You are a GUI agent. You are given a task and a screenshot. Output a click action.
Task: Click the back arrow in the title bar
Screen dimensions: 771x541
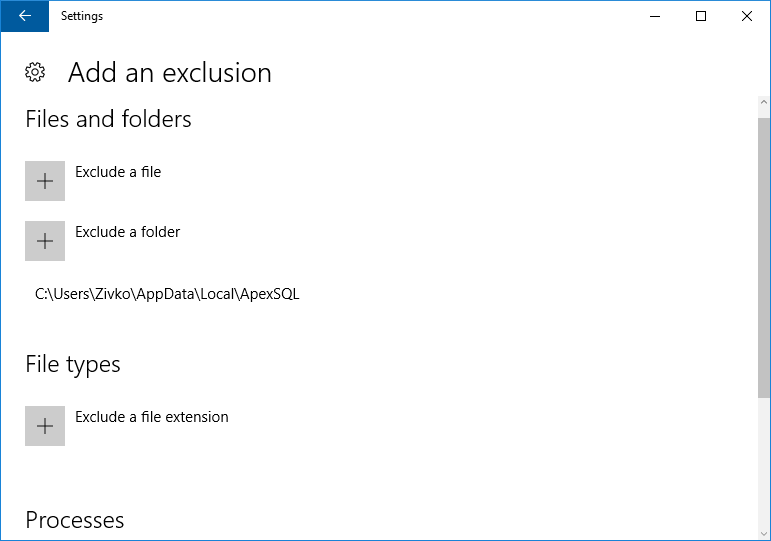click(x=24, y=16)
